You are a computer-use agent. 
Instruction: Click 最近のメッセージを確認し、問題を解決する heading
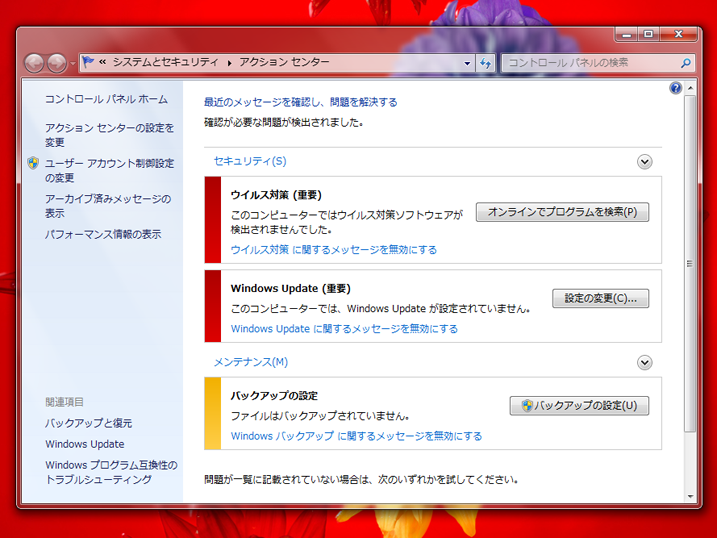coord(300,102)
